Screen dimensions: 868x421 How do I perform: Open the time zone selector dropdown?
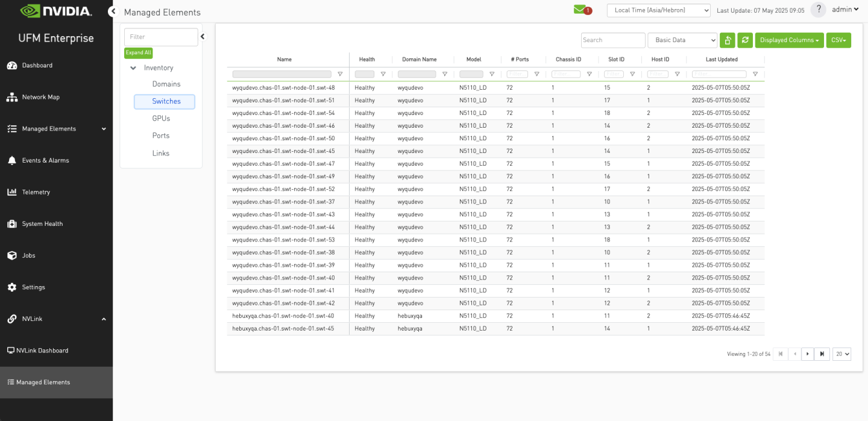(658, 10)
